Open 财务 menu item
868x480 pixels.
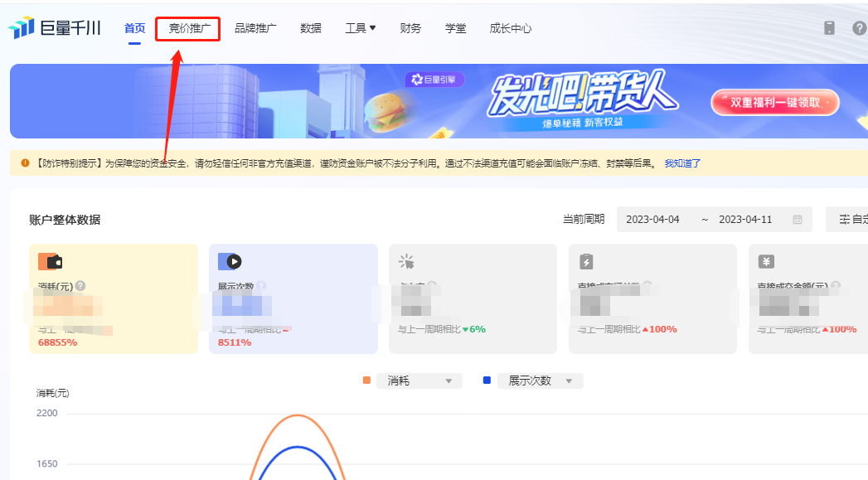(410, 28)
